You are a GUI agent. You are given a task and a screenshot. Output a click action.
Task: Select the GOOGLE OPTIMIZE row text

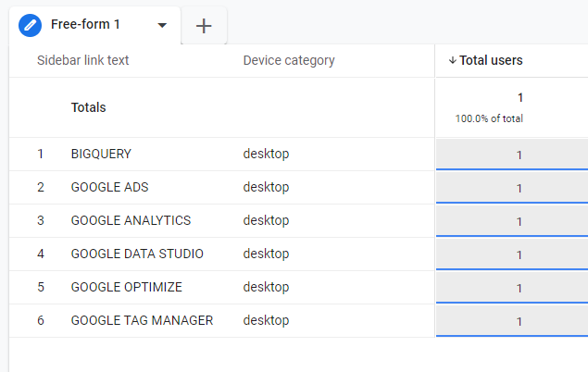click(x=127, y=288)
